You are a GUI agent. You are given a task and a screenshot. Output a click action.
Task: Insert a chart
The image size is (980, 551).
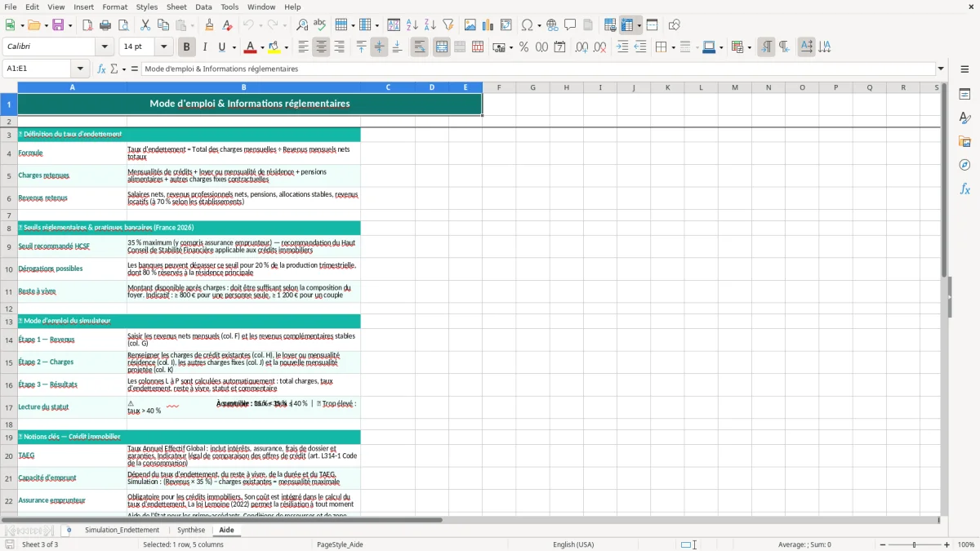(488, 25)
